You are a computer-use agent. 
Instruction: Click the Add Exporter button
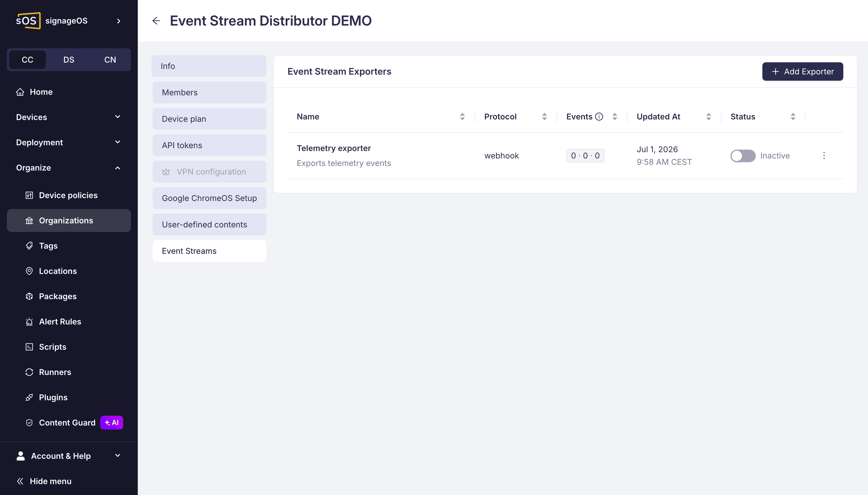point(802,71)
